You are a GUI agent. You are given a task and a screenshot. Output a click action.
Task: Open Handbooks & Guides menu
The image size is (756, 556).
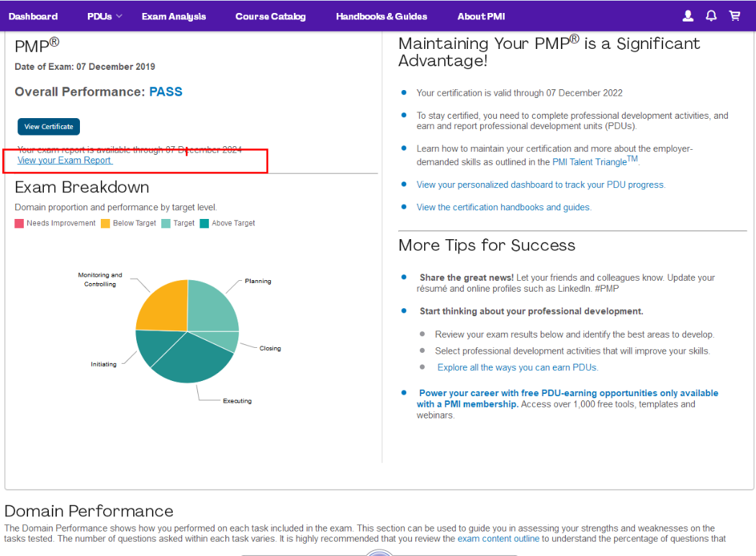(x=381, y=16)
